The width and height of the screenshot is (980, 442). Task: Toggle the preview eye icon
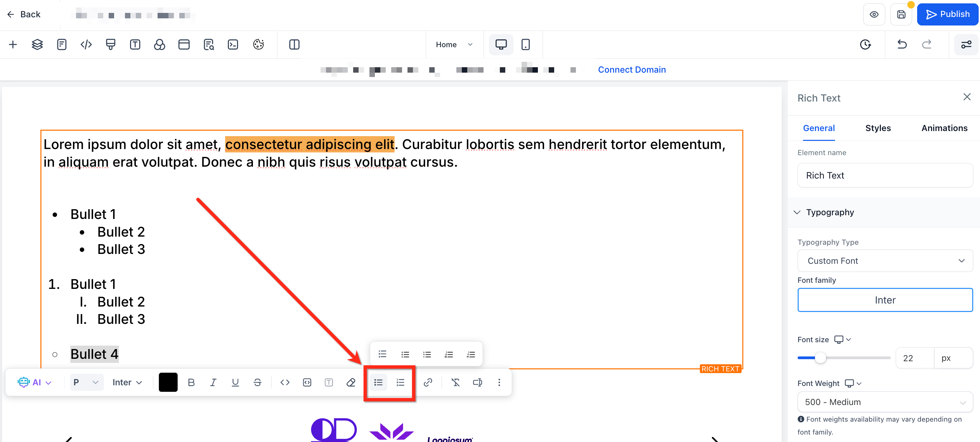pyautogui.click(x=874, y=15)
